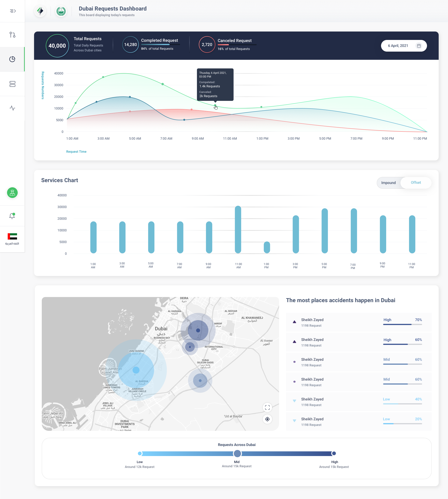Screen dimensions: 448x499
Task: Open the 6 April, 2021 date field
Action: (x=404, y=46)
